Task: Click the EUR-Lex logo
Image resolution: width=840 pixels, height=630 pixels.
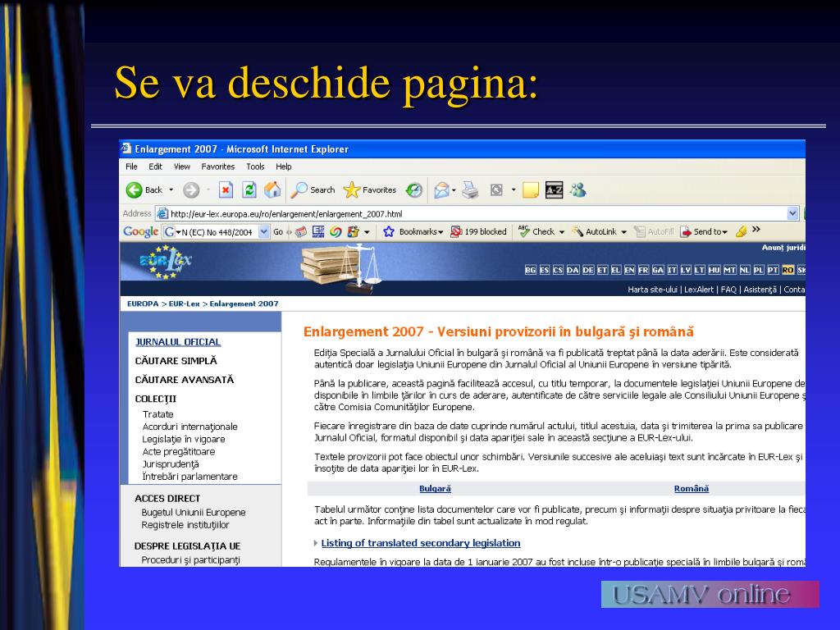Action: [x=164, y=262]
